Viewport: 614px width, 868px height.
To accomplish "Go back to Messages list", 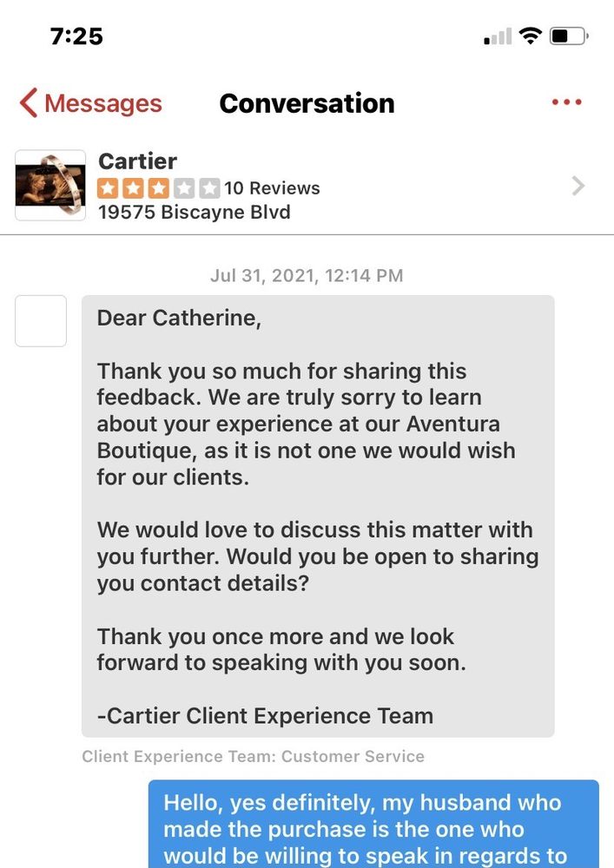I will pos(102,103).
